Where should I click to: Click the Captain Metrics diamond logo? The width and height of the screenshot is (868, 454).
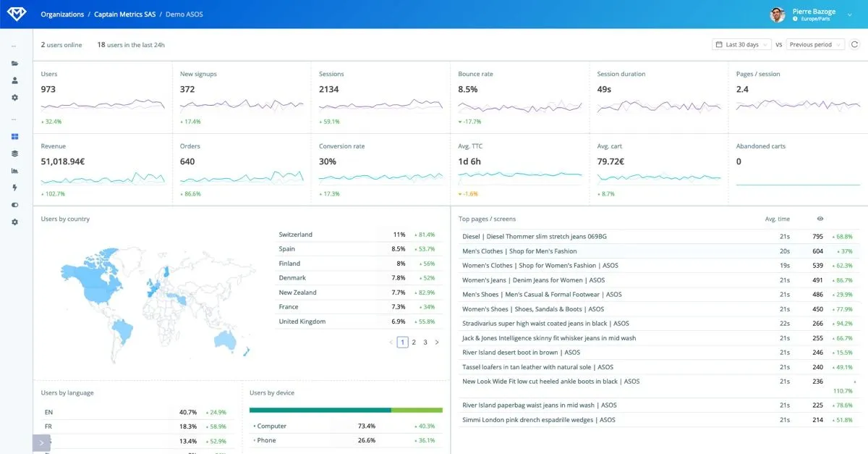(x=15, y=14)
